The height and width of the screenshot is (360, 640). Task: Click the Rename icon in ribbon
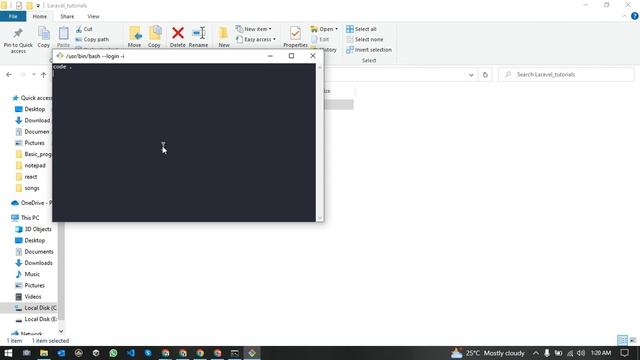(198, 33)
